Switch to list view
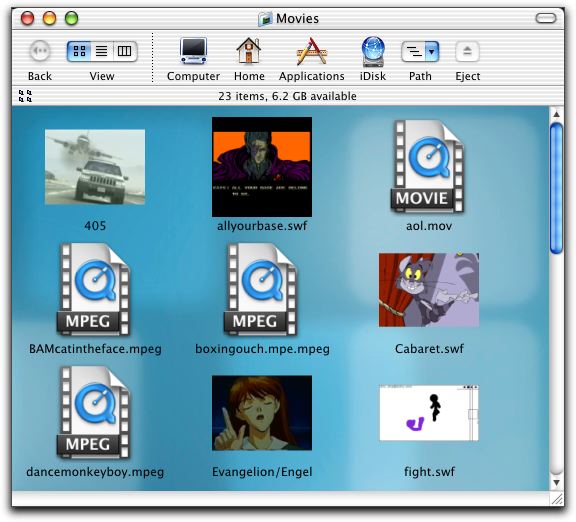Screen dimensions: 576x522 click(x=102, y=51)
